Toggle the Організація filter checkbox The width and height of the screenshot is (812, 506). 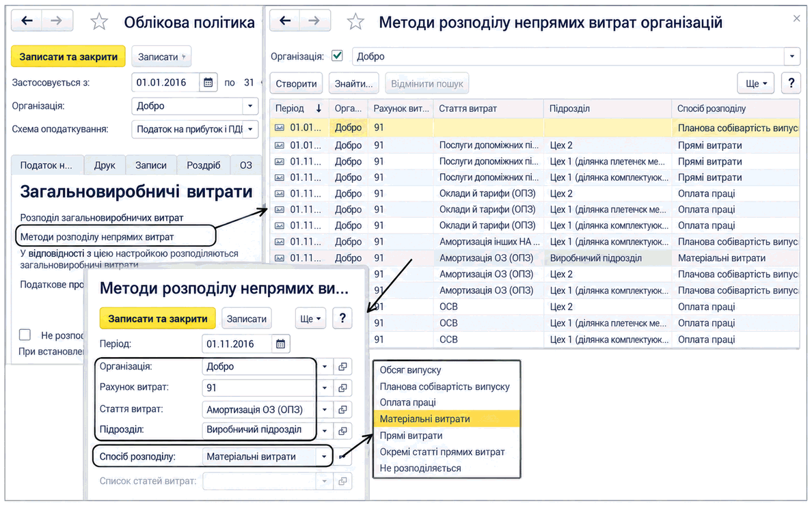[337, 55]
